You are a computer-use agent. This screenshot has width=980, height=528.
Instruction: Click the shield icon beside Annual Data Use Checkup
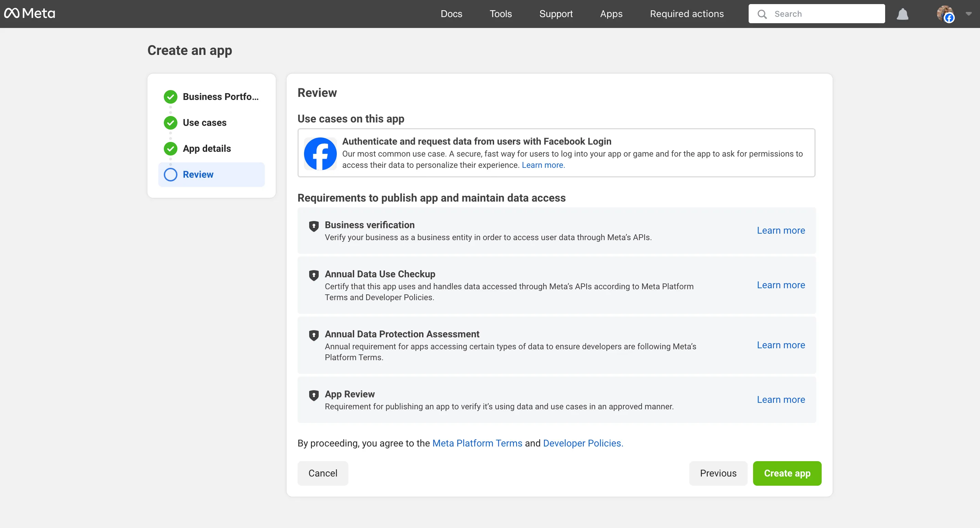tap(314, 275)
